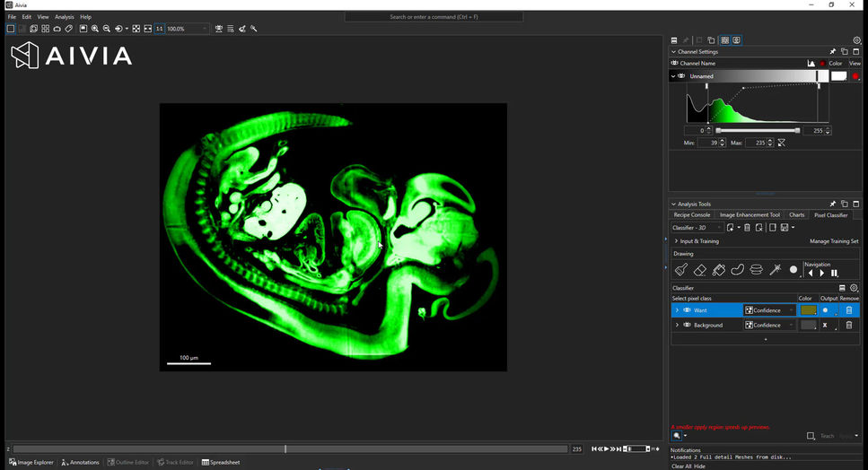This screenshot has height=470, width=868.
Task: Select the paint bucket fill tool
Action: (718, 270)
